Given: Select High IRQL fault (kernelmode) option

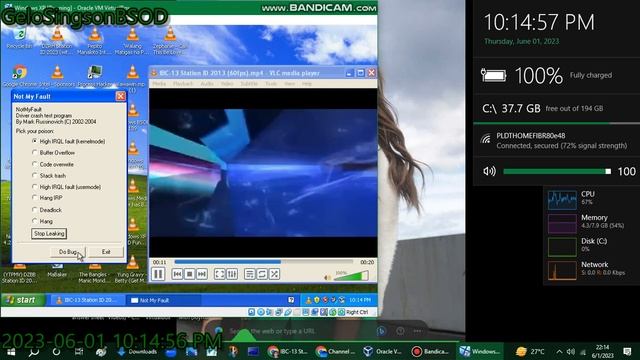Looking at the screenshot, I should [69, 141].
